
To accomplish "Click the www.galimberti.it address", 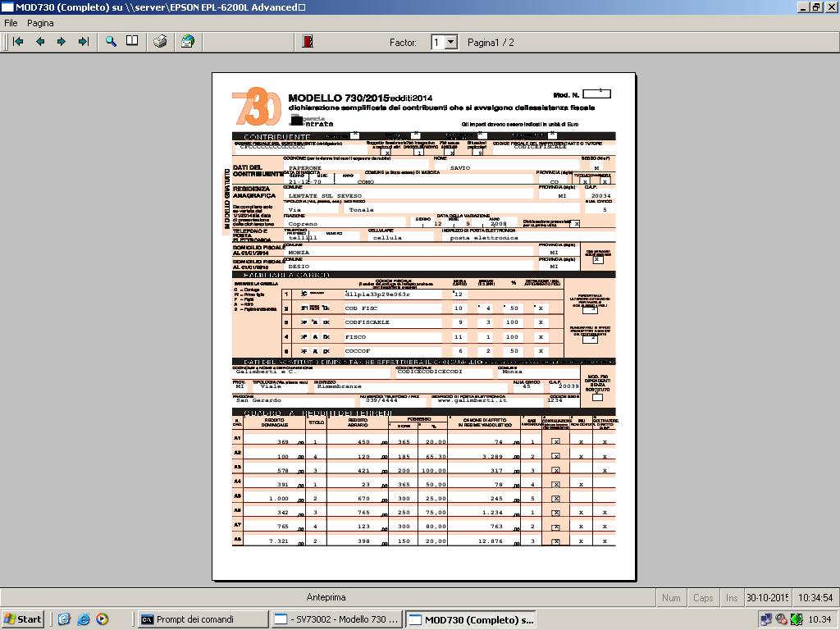I will click(x=472, y=399).
